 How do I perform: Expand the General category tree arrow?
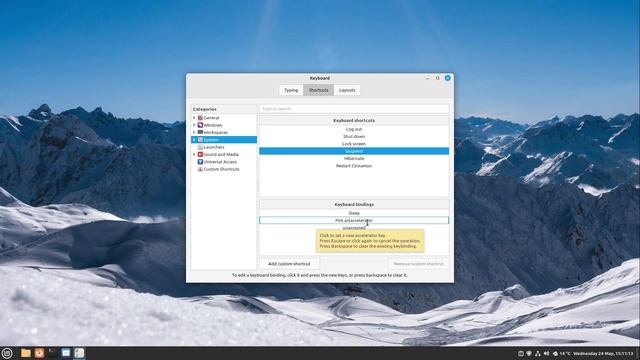(194, 118)
